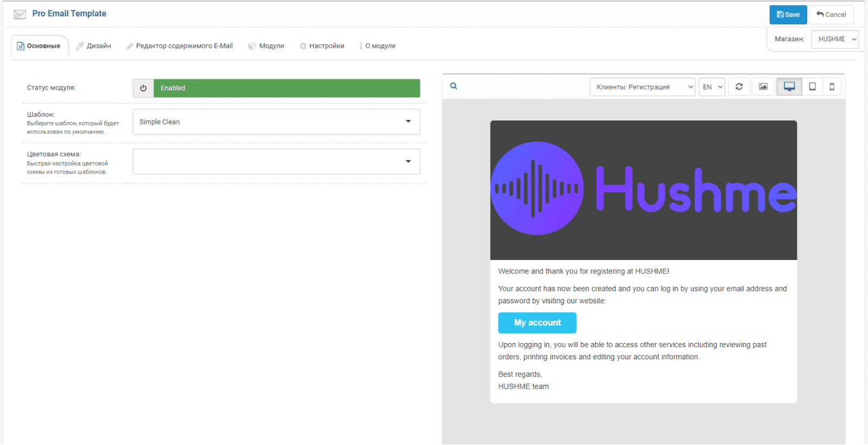Toggle the module status power button
The height and width of the screenshot is (445, 868).
coord(143,88)
